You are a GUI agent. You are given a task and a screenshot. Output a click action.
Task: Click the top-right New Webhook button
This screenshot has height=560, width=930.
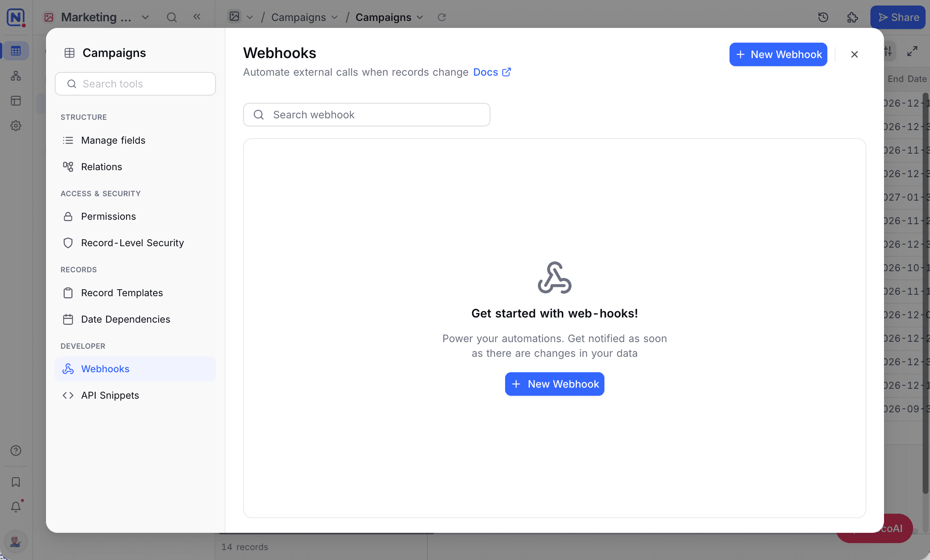778,54
